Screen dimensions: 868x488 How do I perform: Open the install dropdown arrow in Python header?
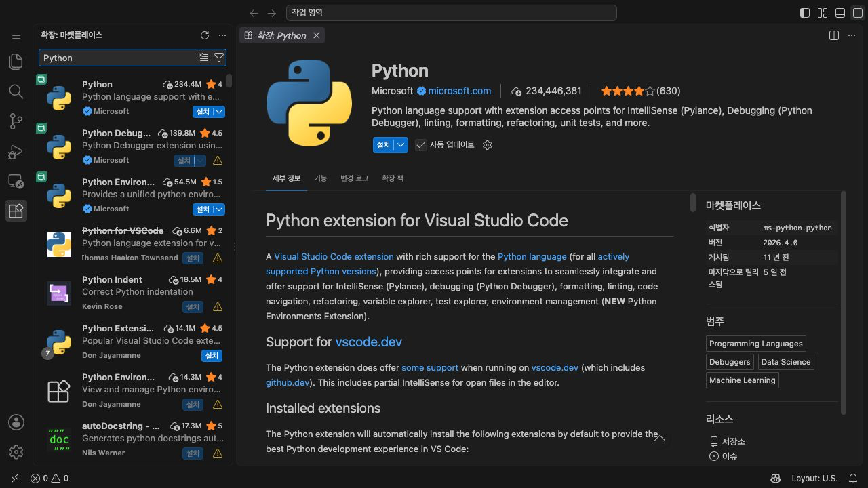coord(401,145)
